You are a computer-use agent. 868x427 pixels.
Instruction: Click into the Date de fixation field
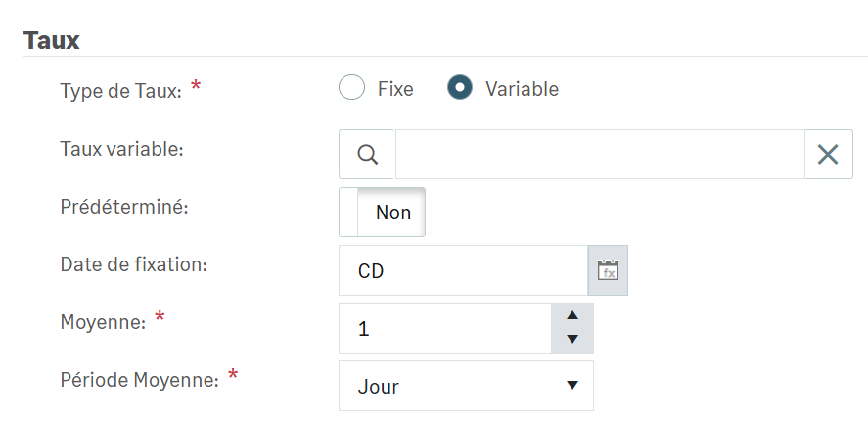(x=462, y=271)
